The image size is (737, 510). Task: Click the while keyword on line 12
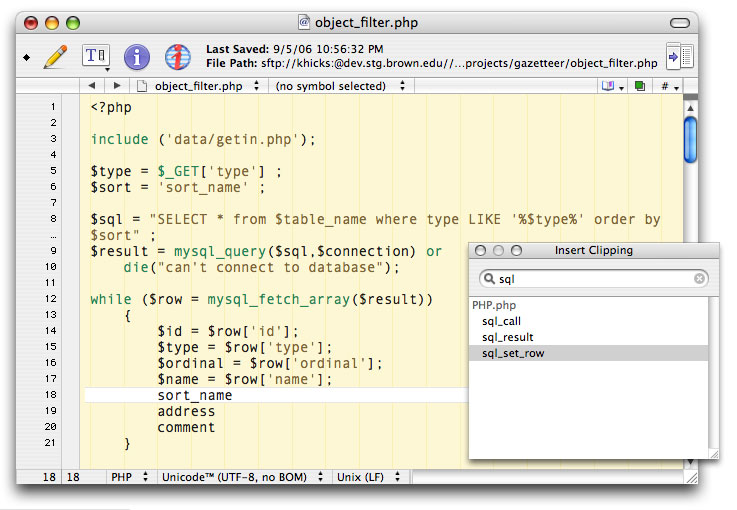pos(111,299)
